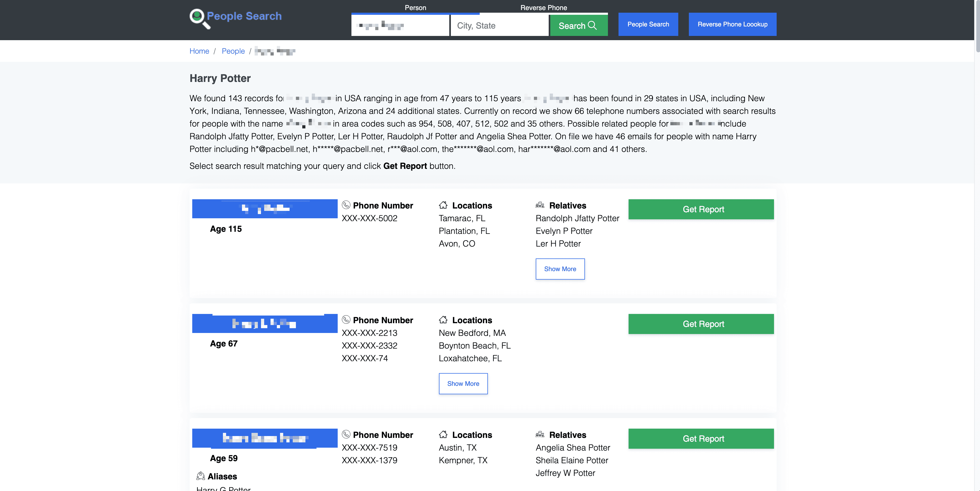Click house icon beside first Locations heading

click(x=443, y=205)
